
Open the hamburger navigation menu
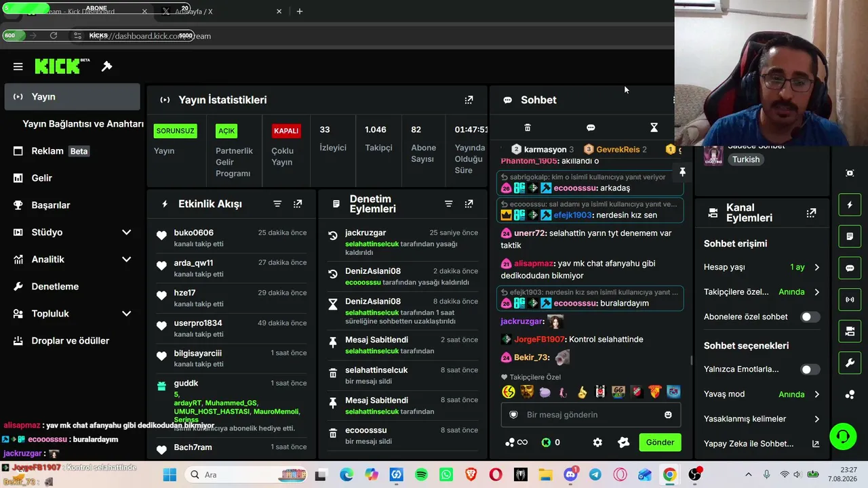pyautogui.click(x=18, y=66)
